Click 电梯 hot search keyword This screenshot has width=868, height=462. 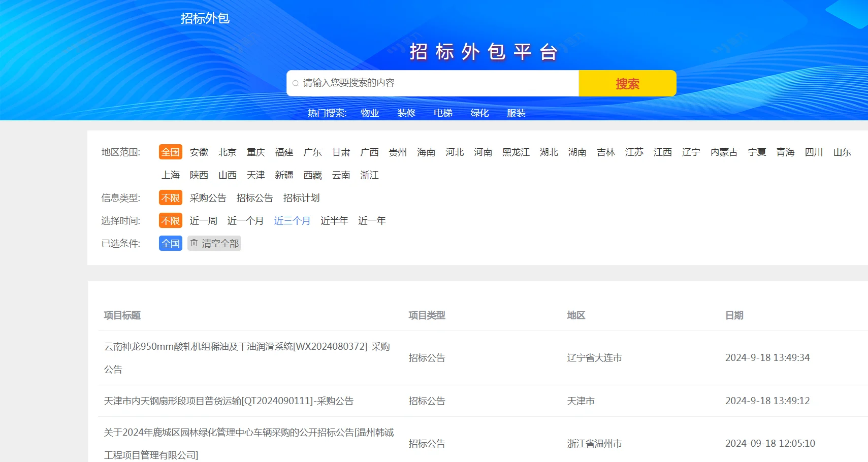(442, 113)
